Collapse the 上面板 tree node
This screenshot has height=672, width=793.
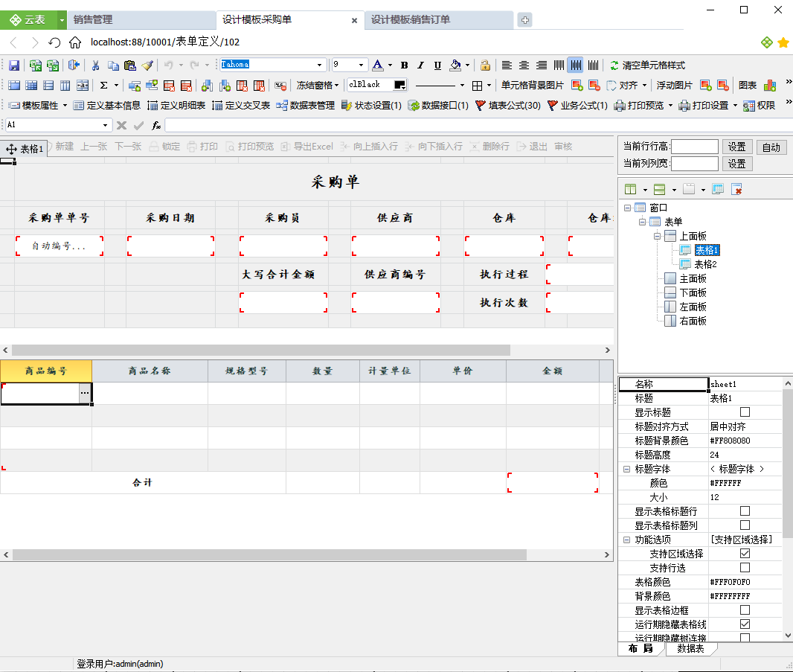[657, 236]
